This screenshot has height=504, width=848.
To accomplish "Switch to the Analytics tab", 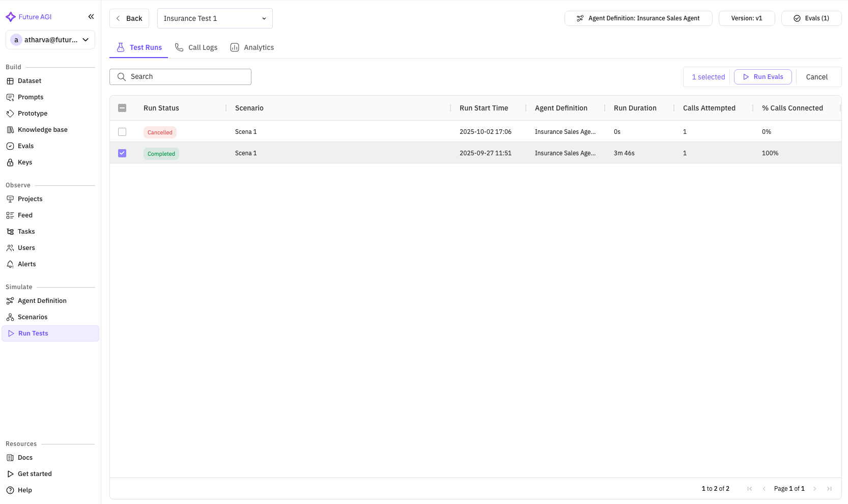I will [x=252, y=47].
